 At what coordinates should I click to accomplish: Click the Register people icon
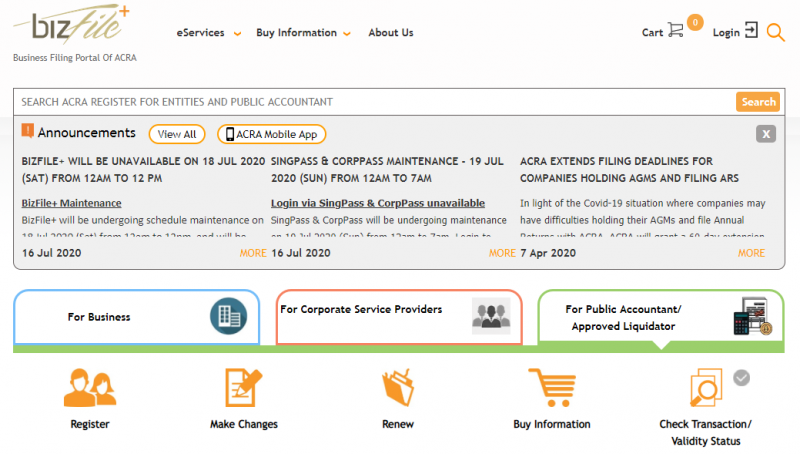(90, 388)
